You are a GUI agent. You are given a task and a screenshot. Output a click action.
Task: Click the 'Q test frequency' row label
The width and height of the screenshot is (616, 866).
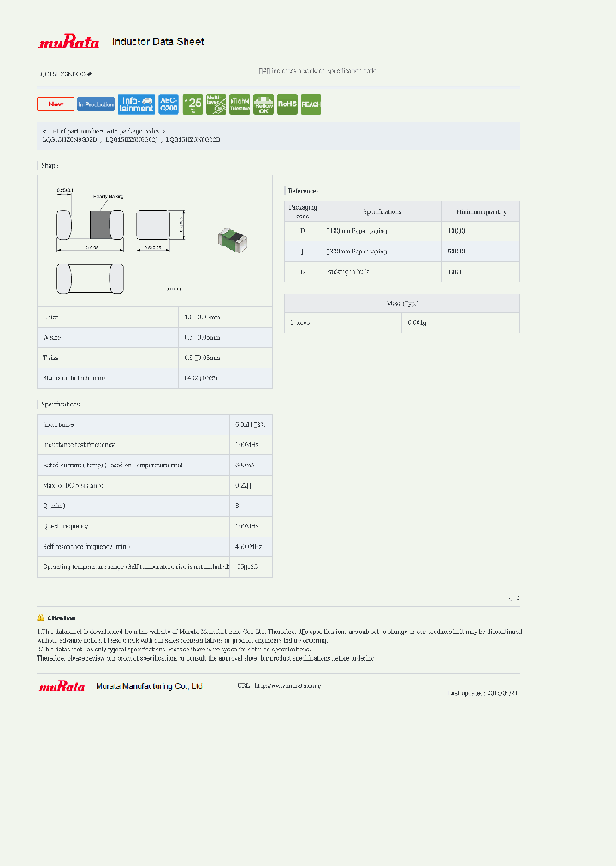tap(66, 526)
